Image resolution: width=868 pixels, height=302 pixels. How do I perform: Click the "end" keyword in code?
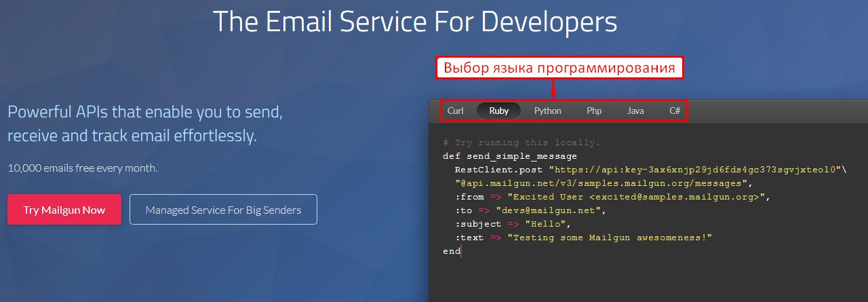tap(452, 251)
